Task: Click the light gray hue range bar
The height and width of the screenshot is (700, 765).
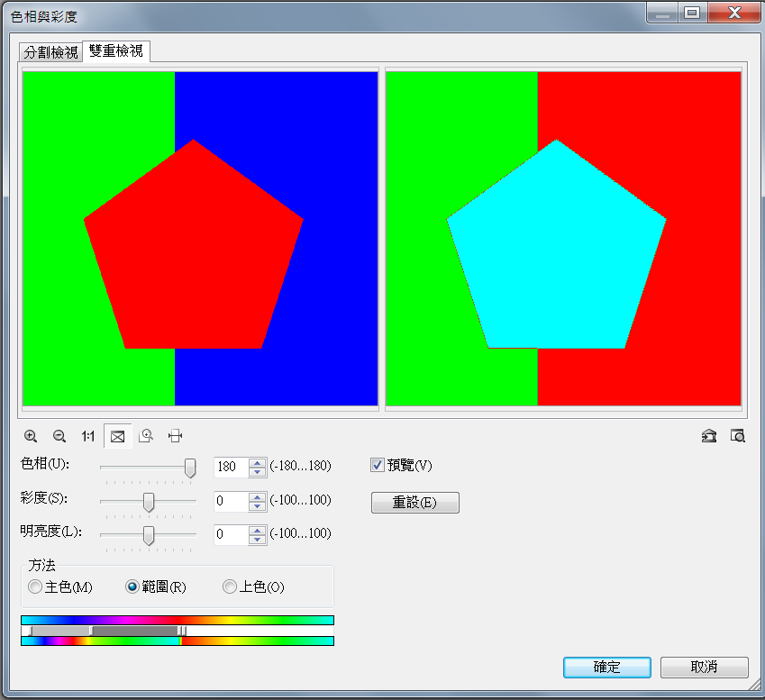Action: click(x=60, y=631)
